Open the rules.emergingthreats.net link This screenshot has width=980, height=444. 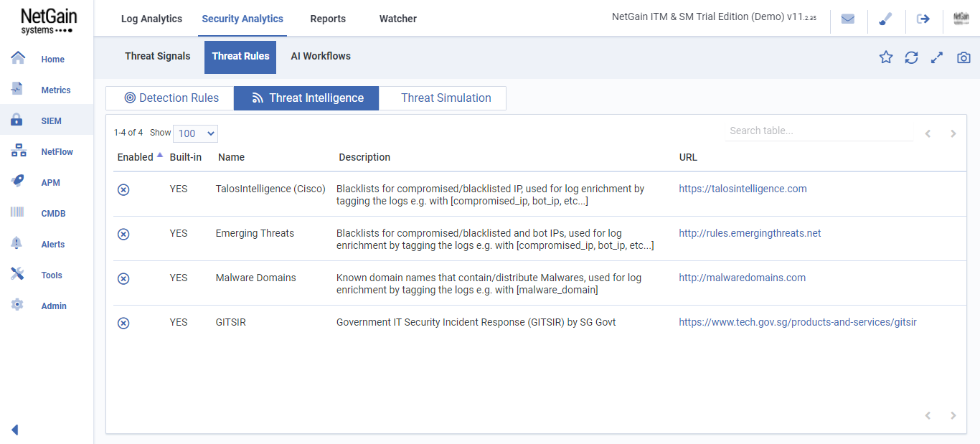(x=750, y=233)
